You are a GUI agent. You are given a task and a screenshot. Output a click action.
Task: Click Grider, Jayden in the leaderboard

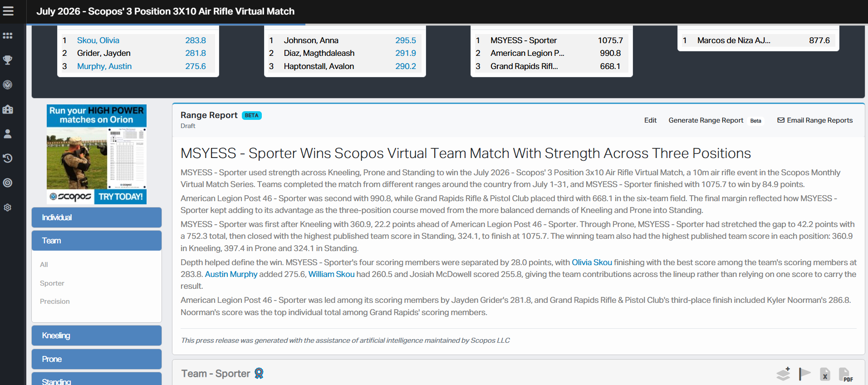pyautogui.click(x=103, y=53)
